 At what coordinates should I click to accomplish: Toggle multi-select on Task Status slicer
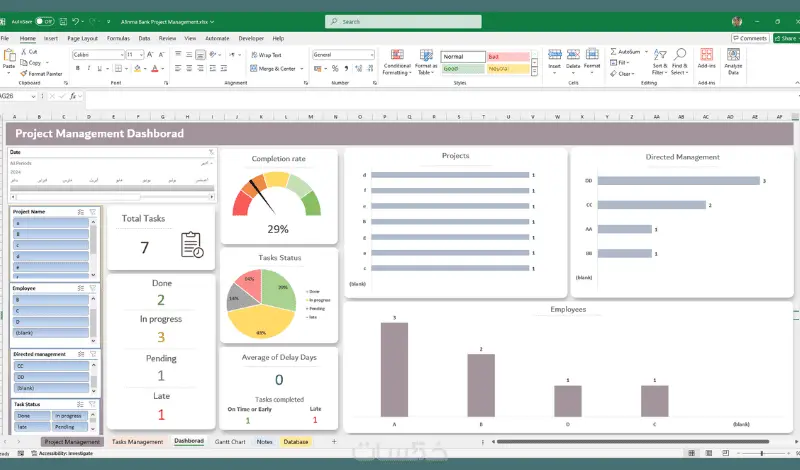(x=80, y=404)
